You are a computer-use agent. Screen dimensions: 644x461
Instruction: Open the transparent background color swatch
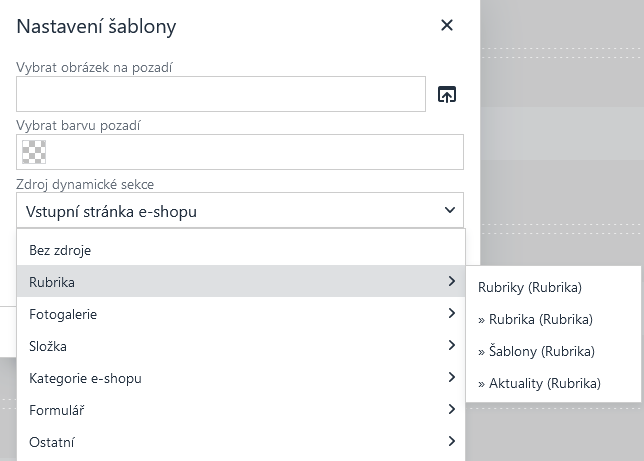(34, 152)
